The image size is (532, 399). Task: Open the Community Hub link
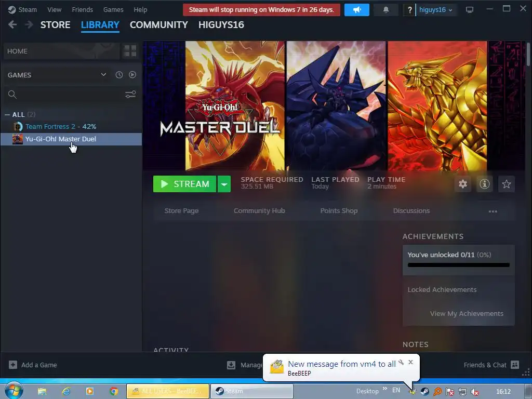tap(259, 211)
